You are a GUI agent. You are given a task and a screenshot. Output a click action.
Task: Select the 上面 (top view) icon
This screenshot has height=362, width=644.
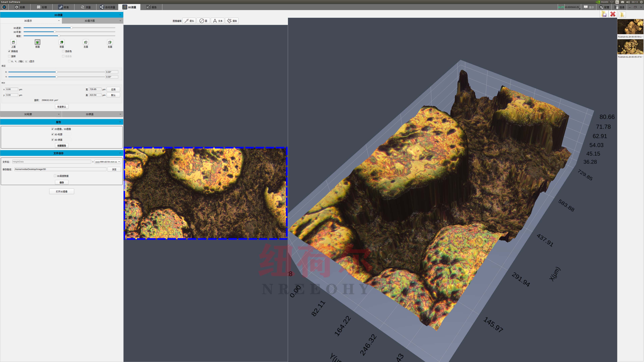13,42
